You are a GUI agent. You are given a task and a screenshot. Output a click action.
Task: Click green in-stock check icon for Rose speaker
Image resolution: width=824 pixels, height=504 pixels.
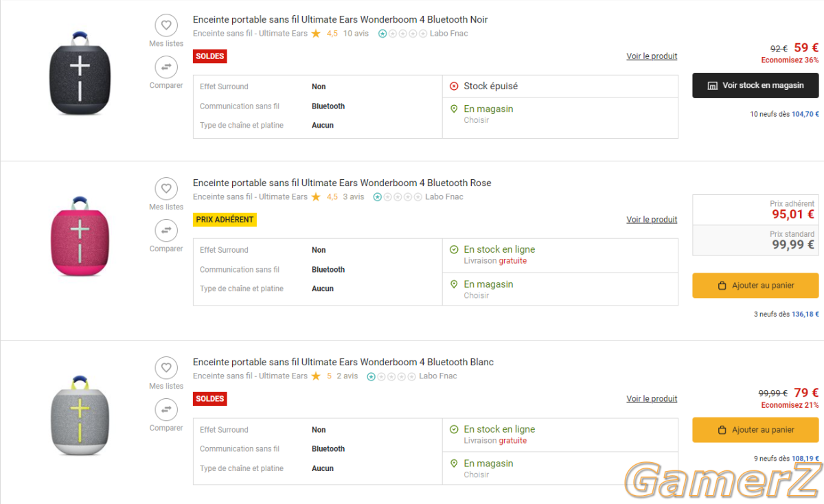click(x=454, y=249)
